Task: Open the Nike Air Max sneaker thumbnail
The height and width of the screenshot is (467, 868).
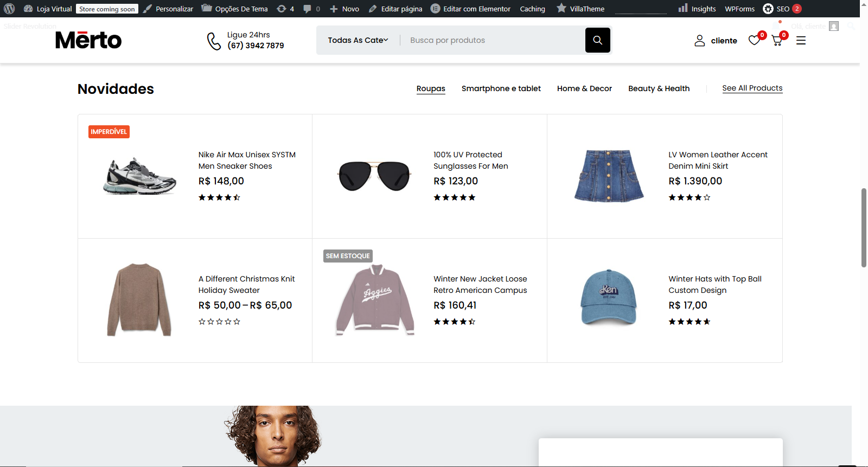Action: [x=139, y=176]
